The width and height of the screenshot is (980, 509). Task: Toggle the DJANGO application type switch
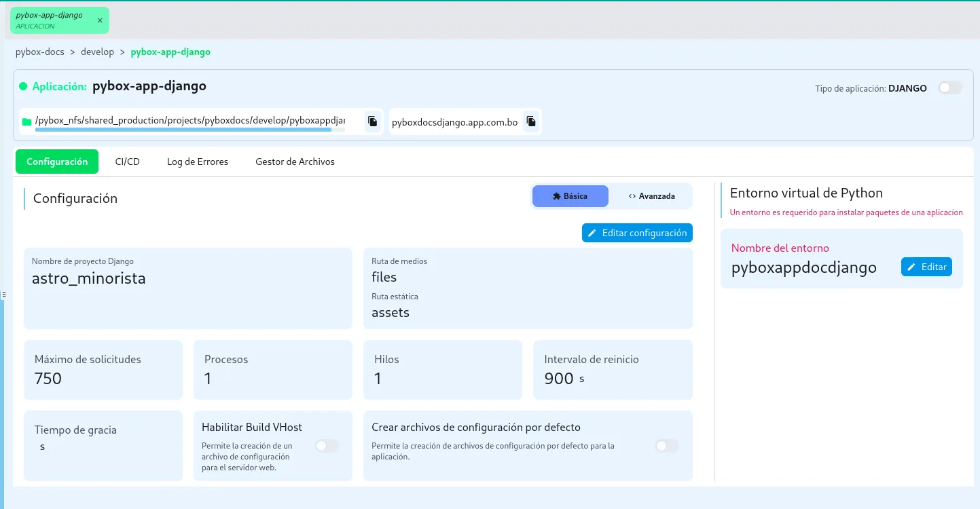coord(950,88)
